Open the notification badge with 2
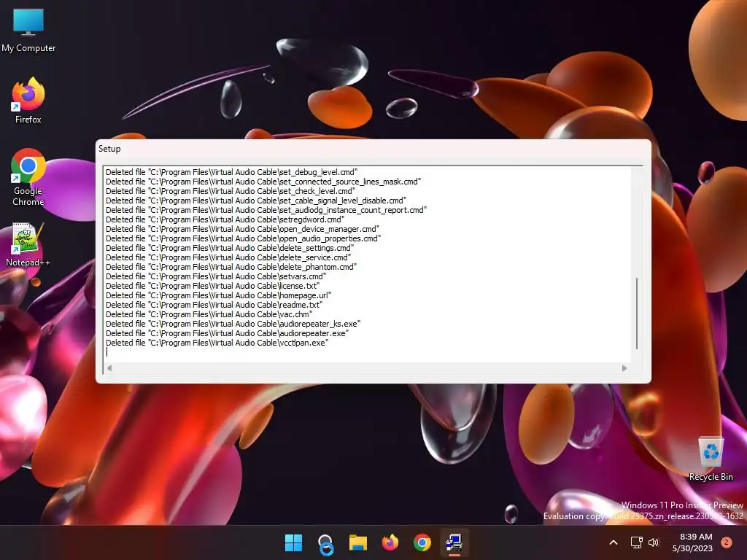This screenshot has width=747, height=560. (726, 542)
